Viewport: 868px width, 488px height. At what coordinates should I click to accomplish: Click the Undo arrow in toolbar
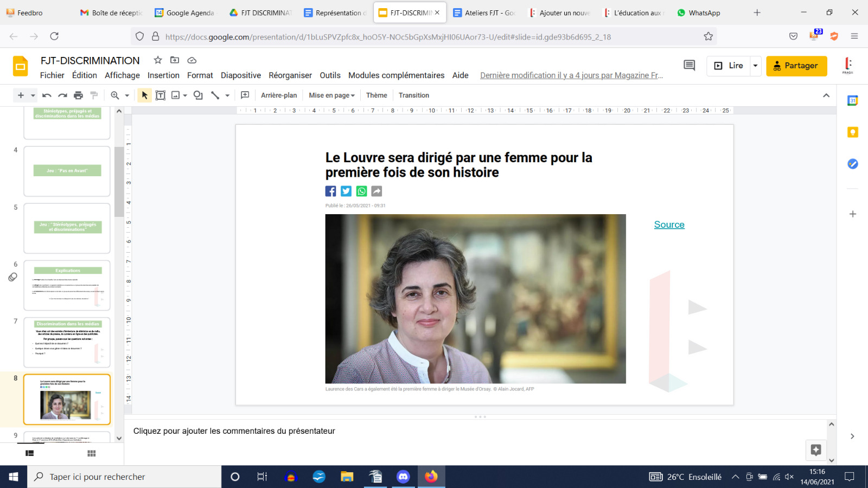47,95
